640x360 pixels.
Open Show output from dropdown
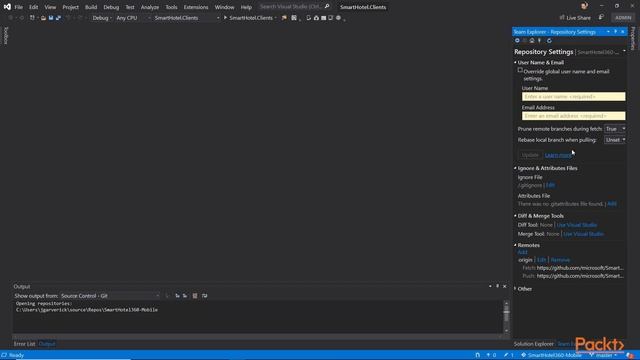(x=110, y=296)
